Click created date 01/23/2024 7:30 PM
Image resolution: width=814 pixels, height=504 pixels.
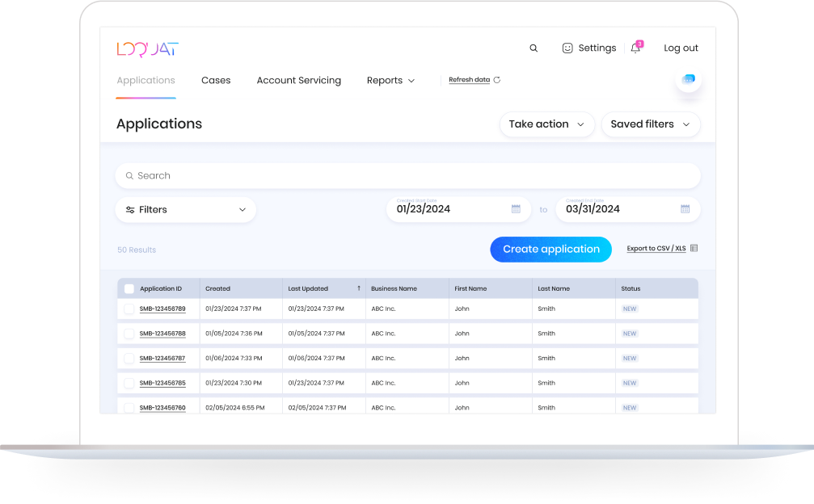[233, 383]
